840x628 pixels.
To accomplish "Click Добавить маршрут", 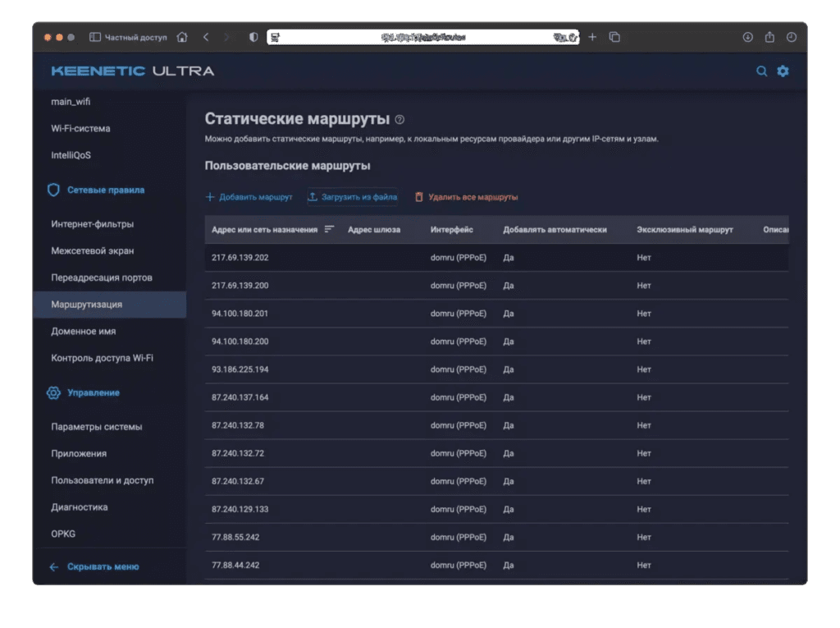I will tap(249, 197).
